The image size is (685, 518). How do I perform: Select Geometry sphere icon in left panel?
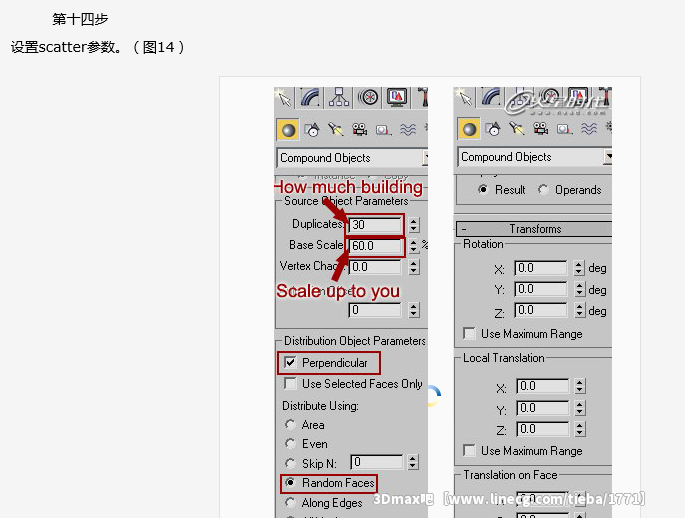click(288, 130)
